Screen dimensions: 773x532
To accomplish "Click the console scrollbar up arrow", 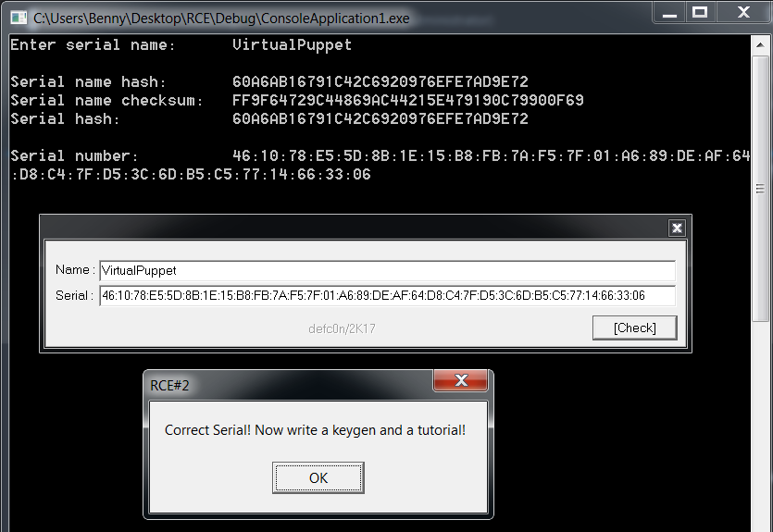I will pos(761,43).
